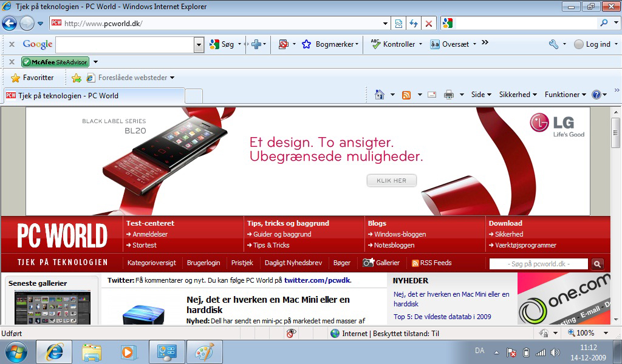This screenshot has width=622, height=364.
Task: Open the Sikkerhed menu
Action: coord(518,95)
